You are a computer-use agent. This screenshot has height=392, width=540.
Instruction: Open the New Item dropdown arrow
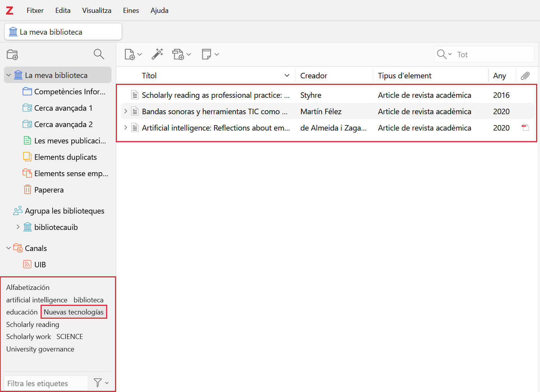[x=140, y=55]
